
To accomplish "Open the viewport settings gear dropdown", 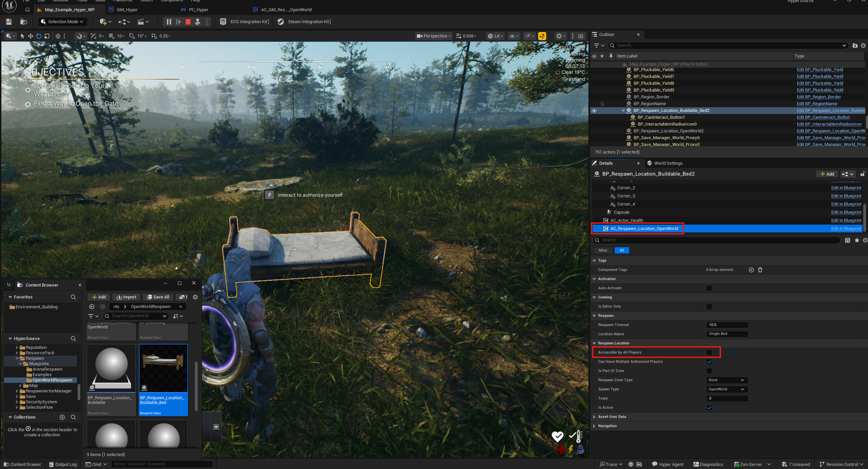I will 561,36.
